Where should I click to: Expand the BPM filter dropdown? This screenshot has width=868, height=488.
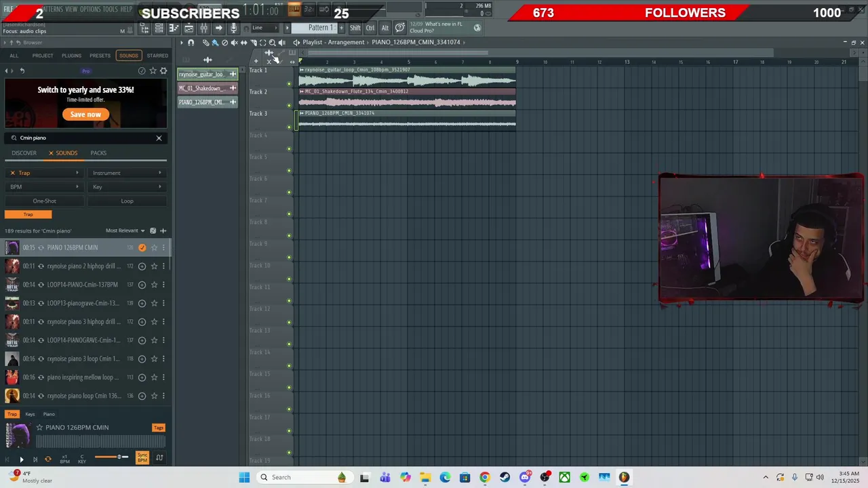point(44,187)
